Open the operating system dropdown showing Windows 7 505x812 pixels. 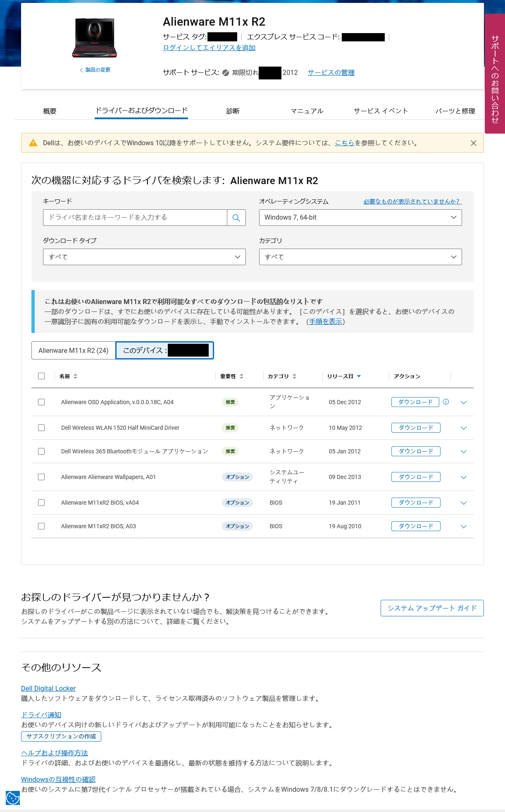pos(360,218)
